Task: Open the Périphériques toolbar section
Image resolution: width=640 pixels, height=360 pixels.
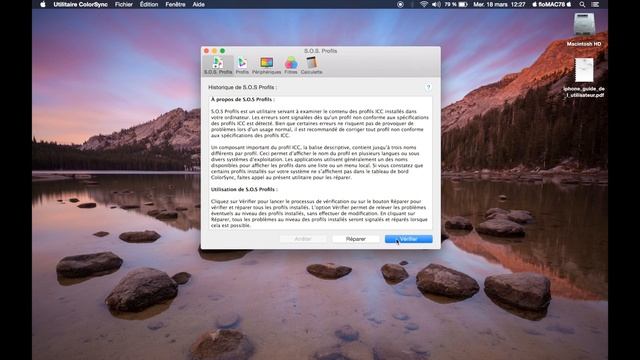Action: tap(267, 65)
